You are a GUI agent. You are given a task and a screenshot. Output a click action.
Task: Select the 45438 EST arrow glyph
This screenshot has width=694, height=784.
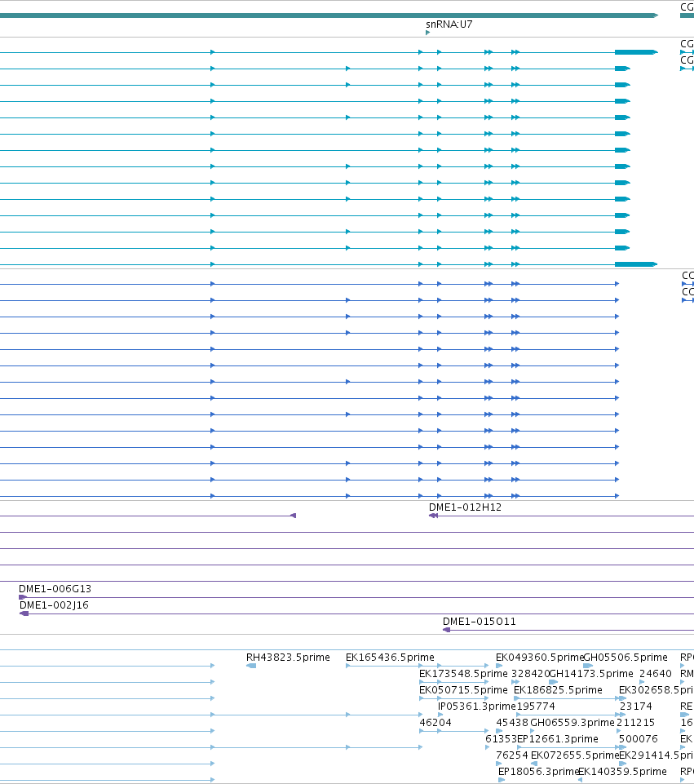pos(499,731)
